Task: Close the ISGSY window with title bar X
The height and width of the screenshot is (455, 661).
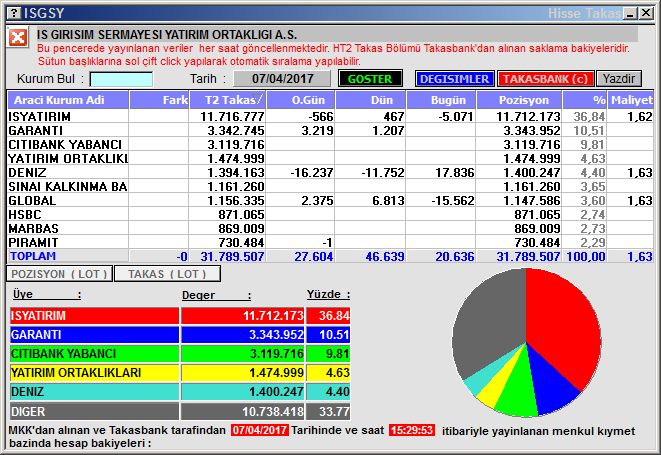Action: tap(645, 13)
